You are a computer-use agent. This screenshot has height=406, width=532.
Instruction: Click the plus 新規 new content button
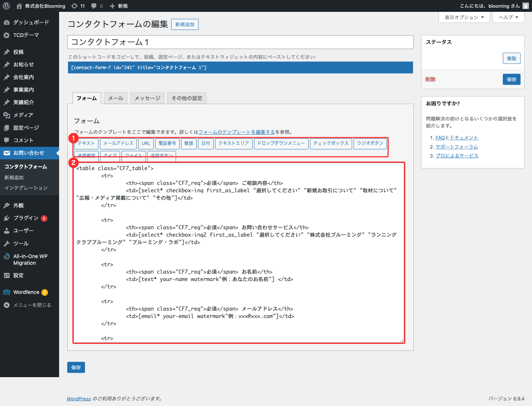[x=119, y=6]
